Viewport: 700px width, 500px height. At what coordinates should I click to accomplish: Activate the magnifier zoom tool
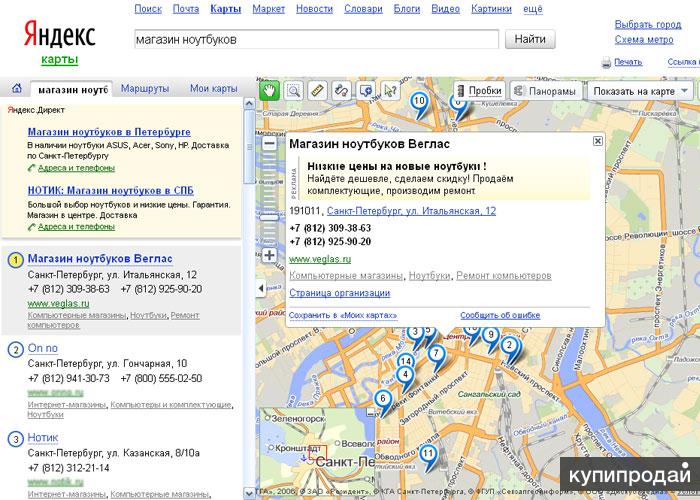pyautogui.click(x=294, y=90)
